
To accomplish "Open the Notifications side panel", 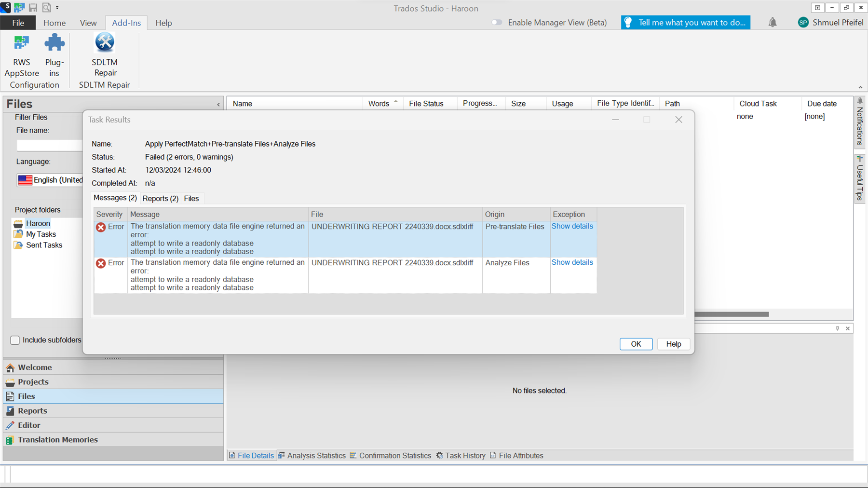I will pyautogui.click(x=859, y=122).
